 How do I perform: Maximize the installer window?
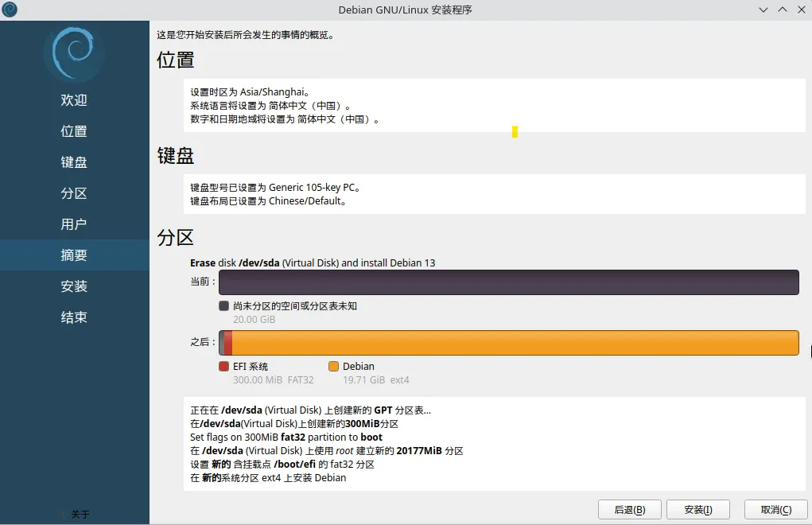[x=783, y=10]
